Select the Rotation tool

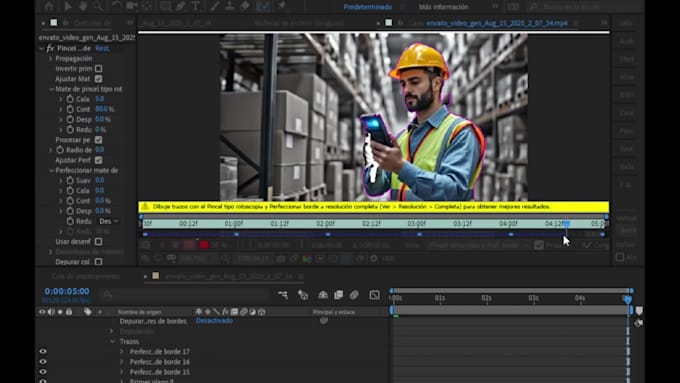click(x=117, y=6)
